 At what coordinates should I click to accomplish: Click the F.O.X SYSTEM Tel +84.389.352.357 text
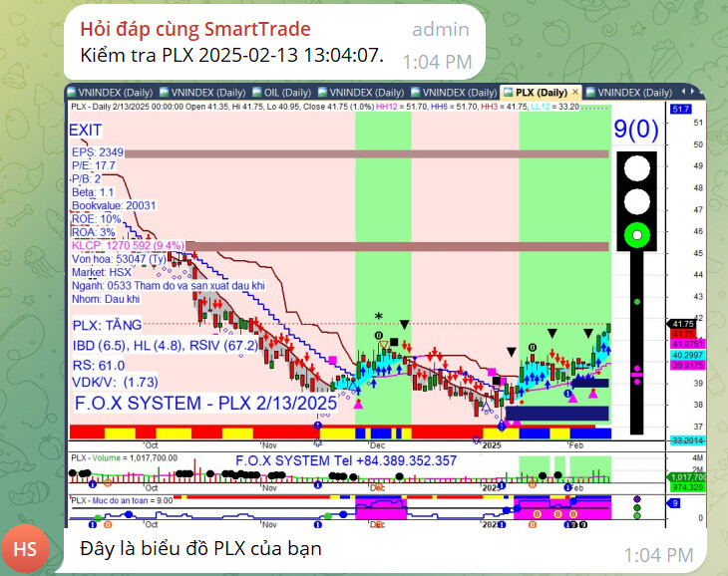[x=346, y=461]
